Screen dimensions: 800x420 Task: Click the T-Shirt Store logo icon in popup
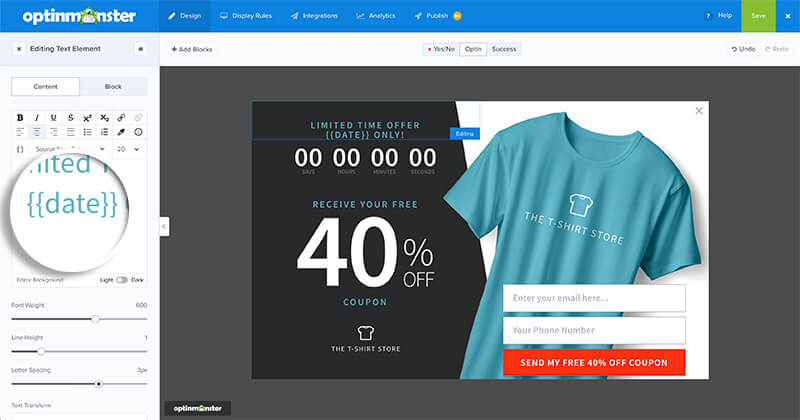click(365, 333)
